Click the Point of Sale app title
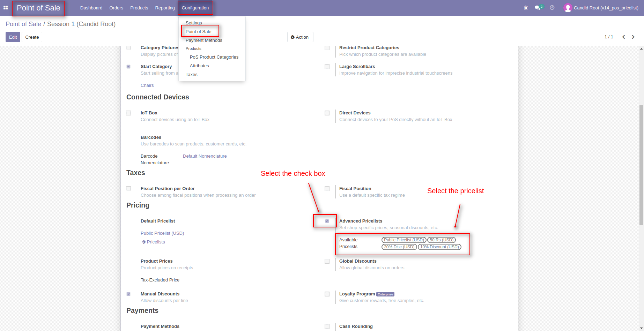 [38, 8]
